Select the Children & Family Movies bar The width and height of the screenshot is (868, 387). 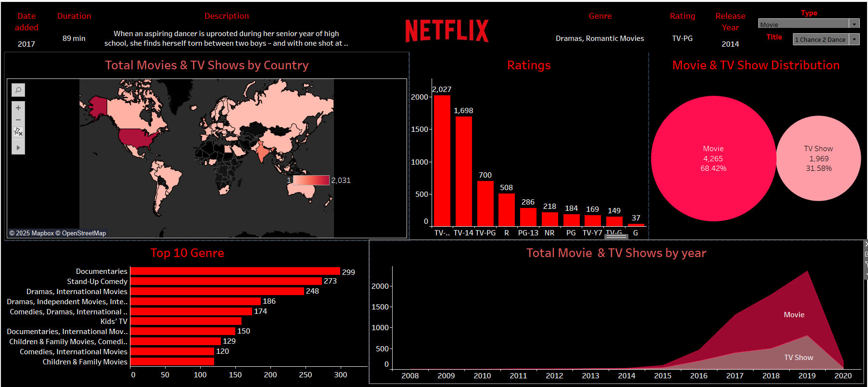(172, 361)
